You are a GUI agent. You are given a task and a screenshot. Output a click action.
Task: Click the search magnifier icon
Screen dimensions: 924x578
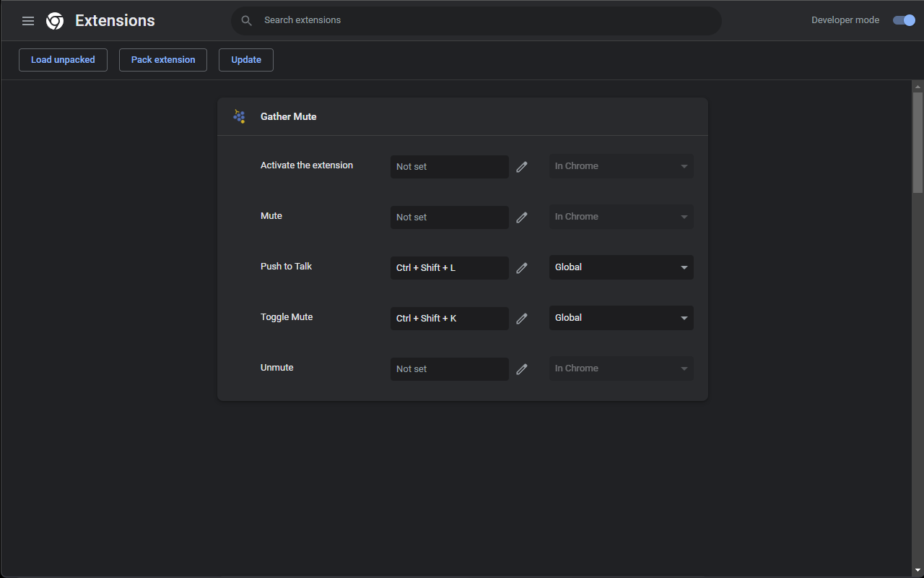[x=247, y=21]
